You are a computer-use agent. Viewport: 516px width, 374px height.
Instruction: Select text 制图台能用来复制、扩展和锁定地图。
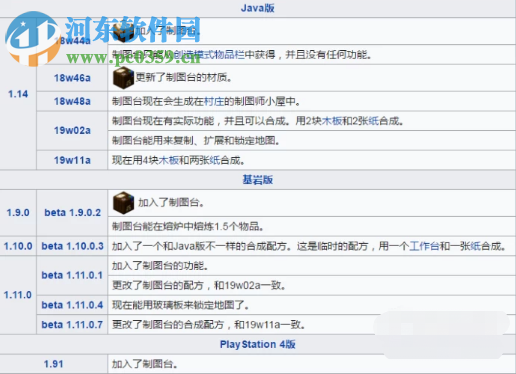[x=196, y=141]
